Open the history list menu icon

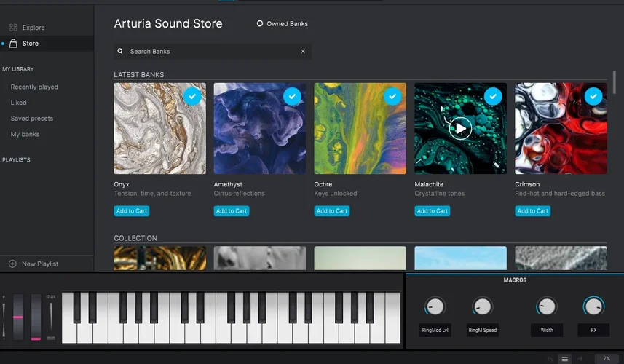[564, 359]
